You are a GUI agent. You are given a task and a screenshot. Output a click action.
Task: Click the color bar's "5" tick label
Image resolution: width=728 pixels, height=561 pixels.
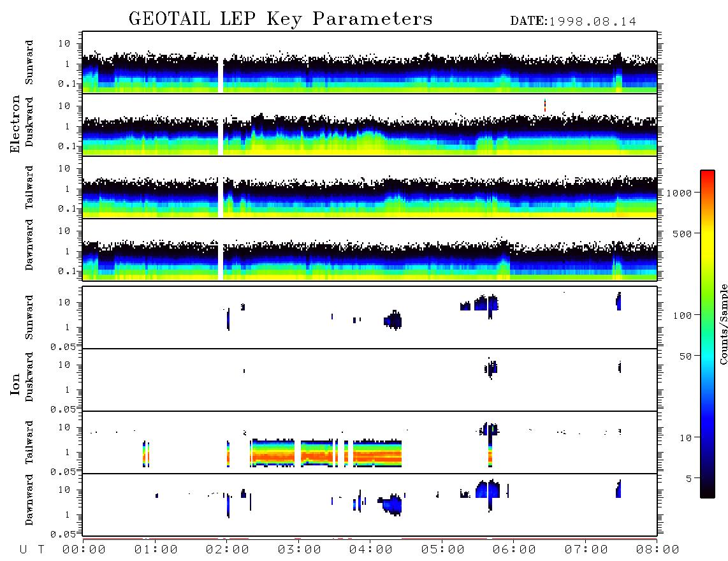688,479
